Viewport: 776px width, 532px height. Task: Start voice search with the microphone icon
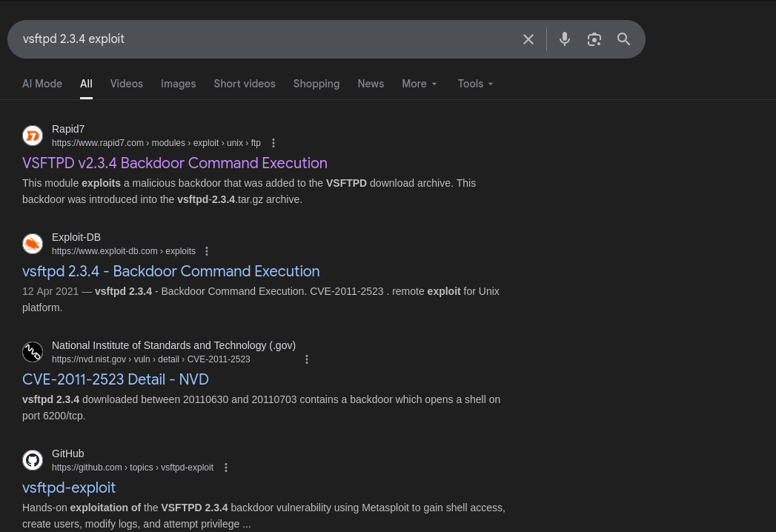[x=564, y=39]
